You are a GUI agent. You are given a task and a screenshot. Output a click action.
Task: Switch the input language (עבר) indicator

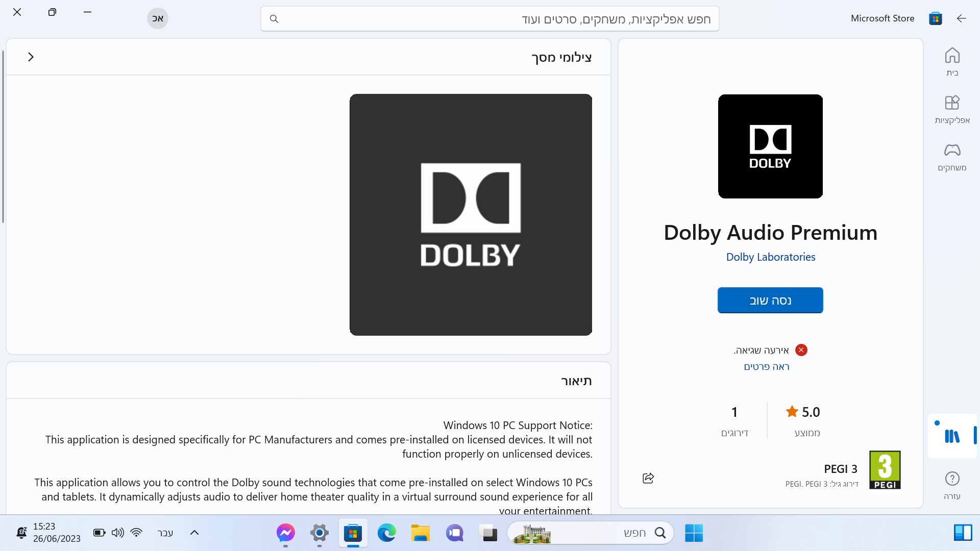pyautogui.click(x=165, y=533)
